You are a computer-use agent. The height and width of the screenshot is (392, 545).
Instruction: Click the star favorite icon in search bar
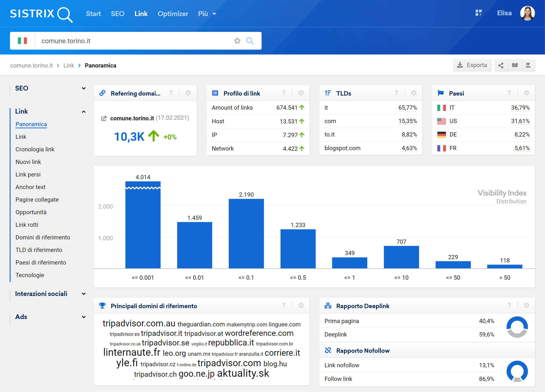237,41
